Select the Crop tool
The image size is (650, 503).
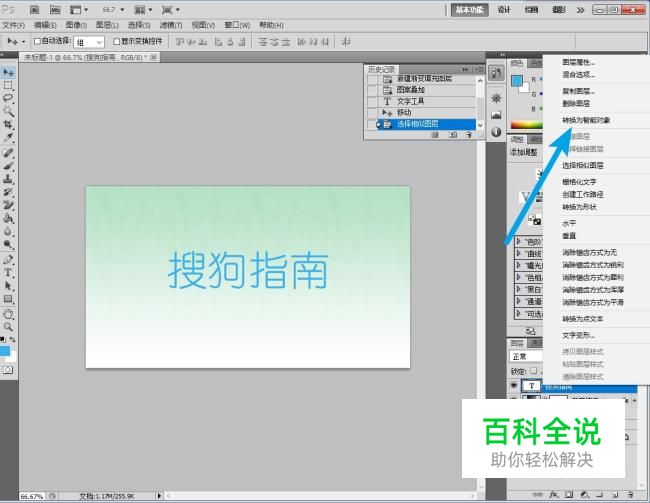tap(8, 124)
